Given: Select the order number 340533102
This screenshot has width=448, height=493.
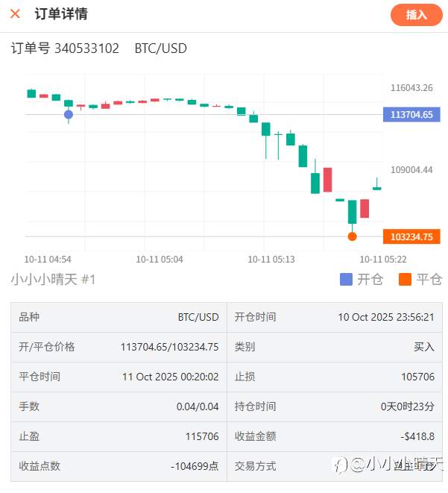Looking at the screenshot, I should [x=86, y=48].
